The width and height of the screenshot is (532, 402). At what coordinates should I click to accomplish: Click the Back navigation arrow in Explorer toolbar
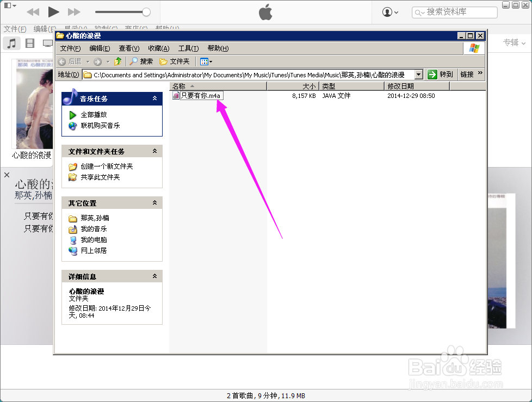(x=61, y=61)
